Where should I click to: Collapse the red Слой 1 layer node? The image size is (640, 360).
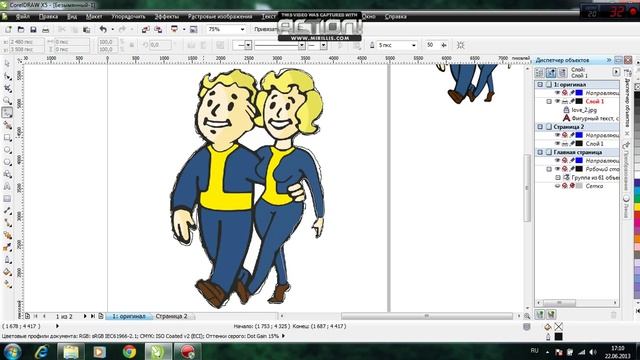point(549,101)
